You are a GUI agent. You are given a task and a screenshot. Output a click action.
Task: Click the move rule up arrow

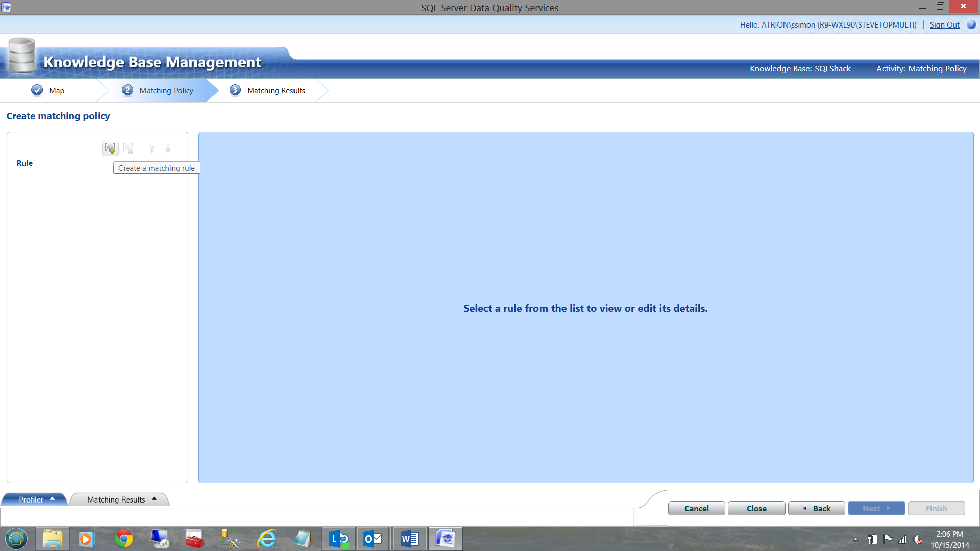152,148
